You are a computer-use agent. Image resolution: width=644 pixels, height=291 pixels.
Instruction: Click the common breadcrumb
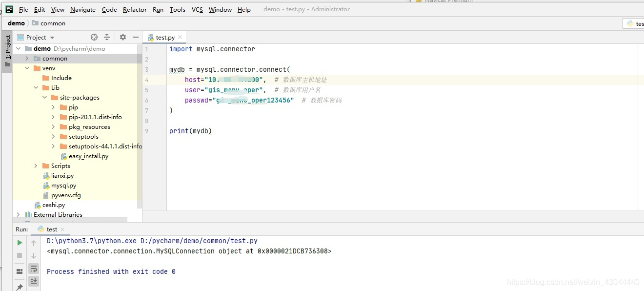[x=49, y=23]
